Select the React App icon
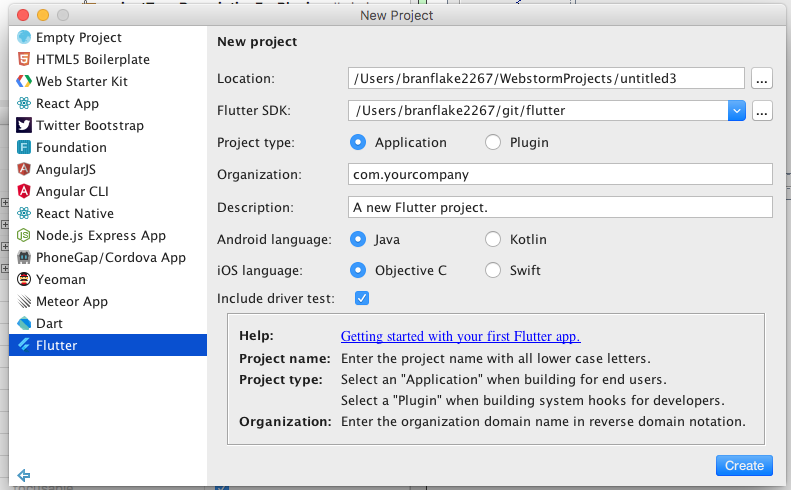Screen dimensions: 791x490 coord(24,103)
